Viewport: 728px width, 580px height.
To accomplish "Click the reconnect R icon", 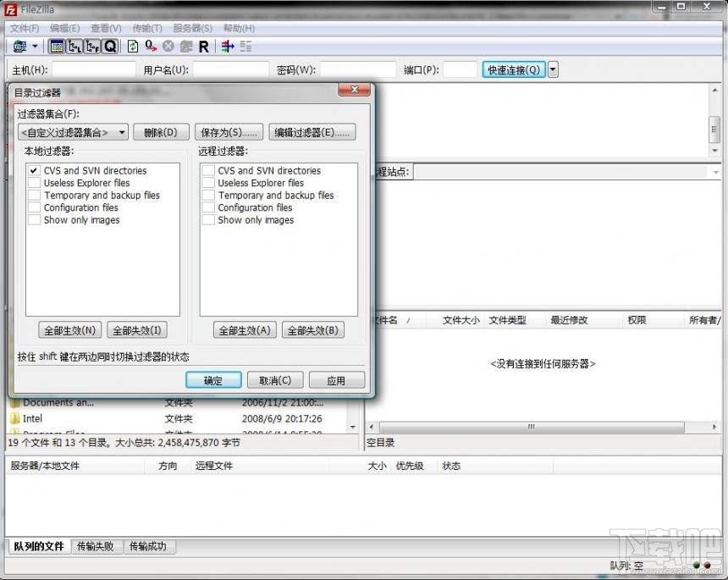I will (x=204, y=47).
